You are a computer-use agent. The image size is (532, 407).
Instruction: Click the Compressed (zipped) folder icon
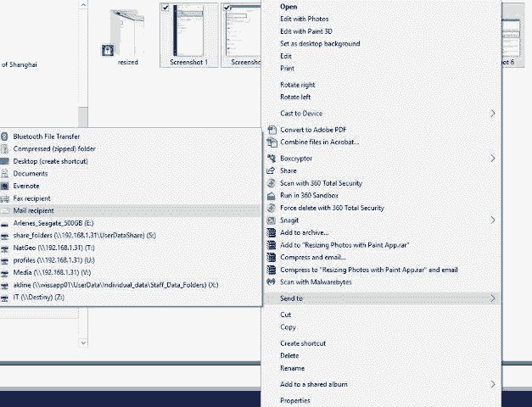coord(4,149)
